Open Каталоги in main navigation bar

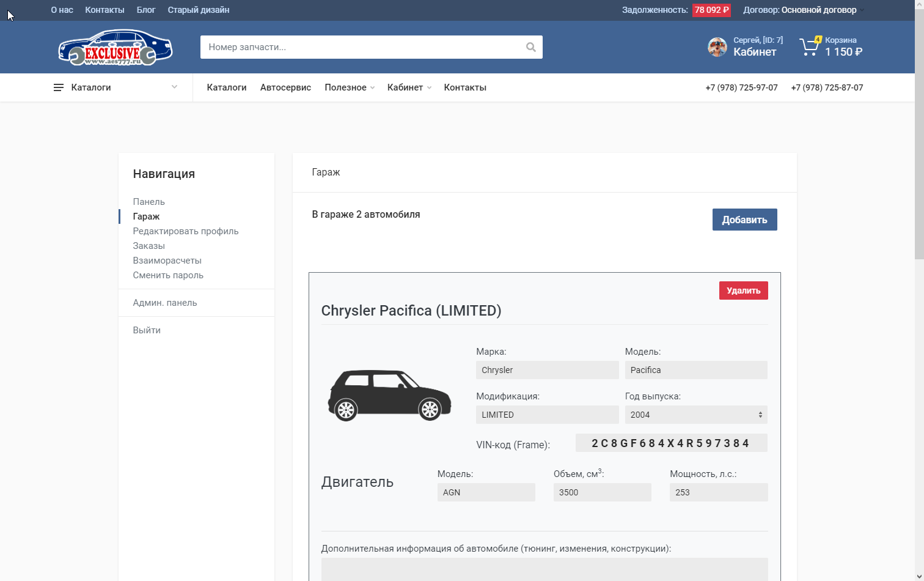(x=227, y=87)
